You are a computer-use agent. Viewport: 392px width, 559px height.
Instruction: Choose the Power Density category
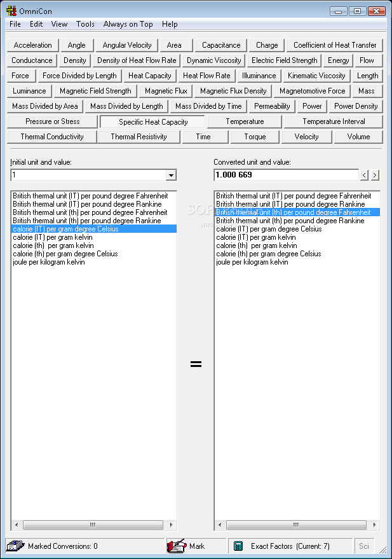[x=356, y=107]
